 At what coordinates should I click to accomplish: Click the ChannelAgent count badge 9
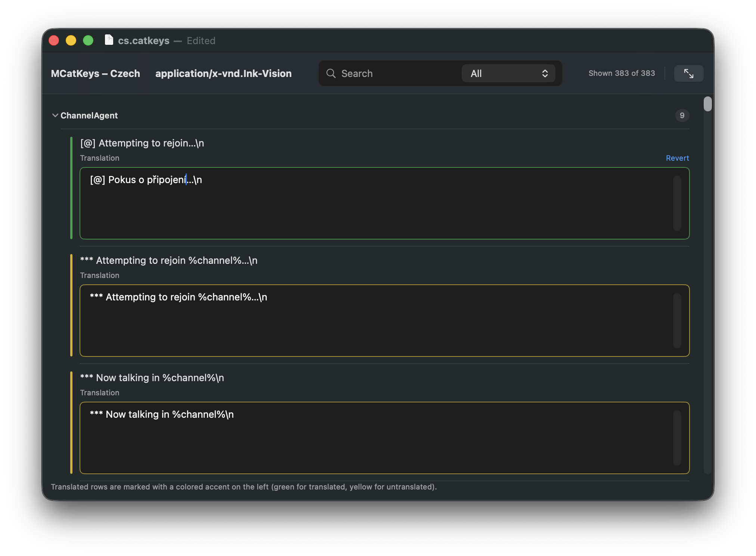coord(682,115)
